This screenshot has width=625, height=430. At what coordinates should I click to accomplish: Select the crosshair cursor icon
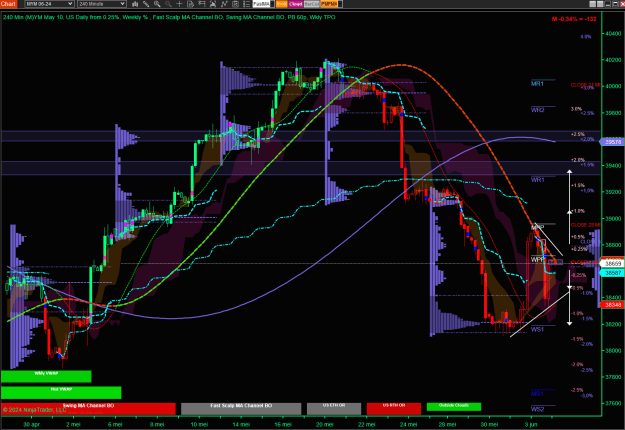179,4
